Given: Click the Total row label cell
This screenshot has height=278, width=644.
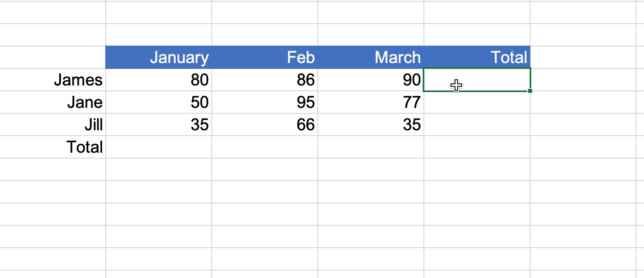Looking at the screenshot, I should (53, 147).
